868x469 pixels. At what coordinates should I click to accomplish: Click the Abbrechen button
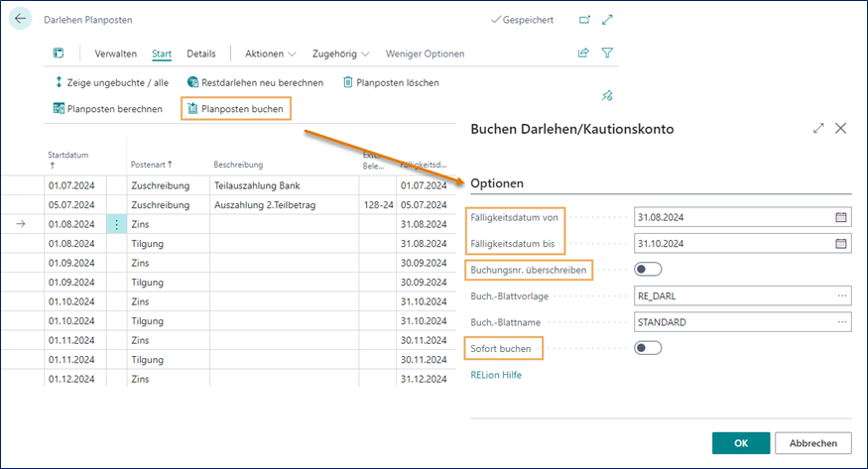[x=812, y=443]
